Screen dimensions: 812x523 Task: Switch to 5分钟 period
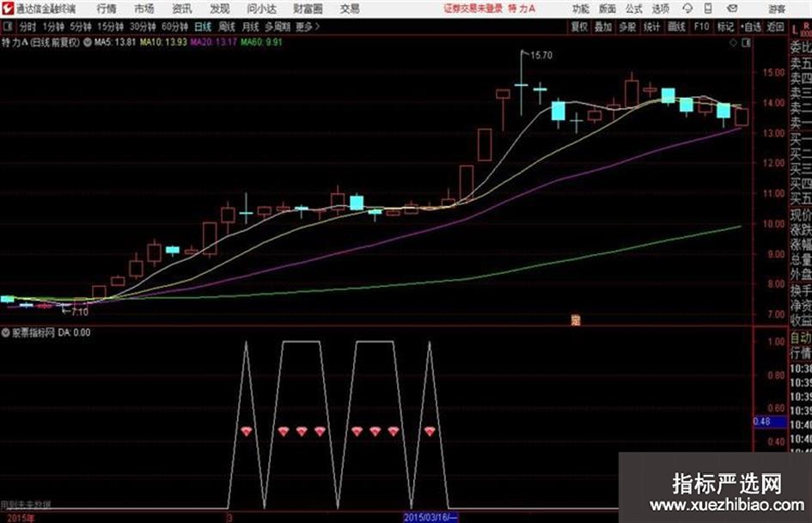[x=80, y=27]
